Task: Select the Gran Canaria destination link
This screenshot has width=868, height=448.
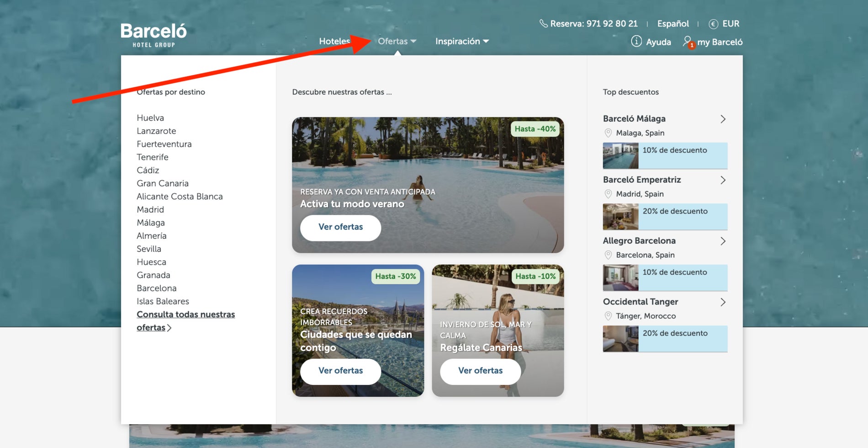Action: click(x=162, y=183)
